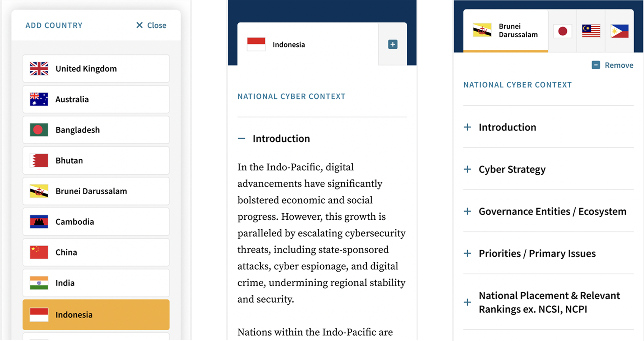Select the United Kingdom flag icon
Image resolution: width=644 pixels, height=341 pixels.
coord(38,68)
